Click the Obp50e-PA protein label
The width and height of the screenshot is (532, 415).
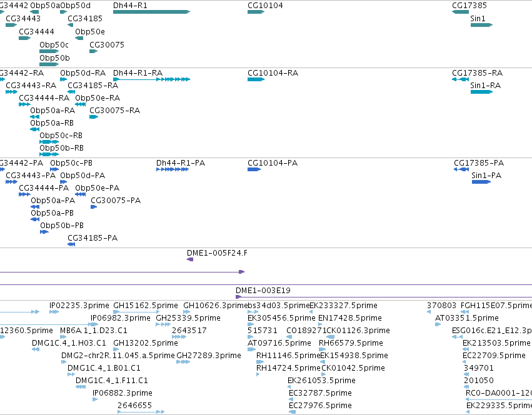click(x=98, y=188)
